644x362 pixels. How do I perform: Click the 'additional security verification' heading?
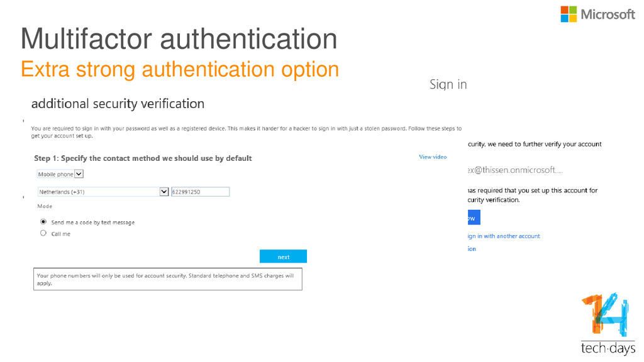(118, 104)
